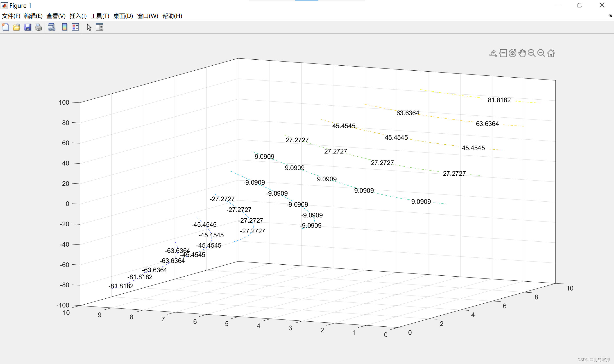The width and height of the screenshot is (614, 364).
Task: Enable the Pan hand tool
Action: click(x=522, y=53)
